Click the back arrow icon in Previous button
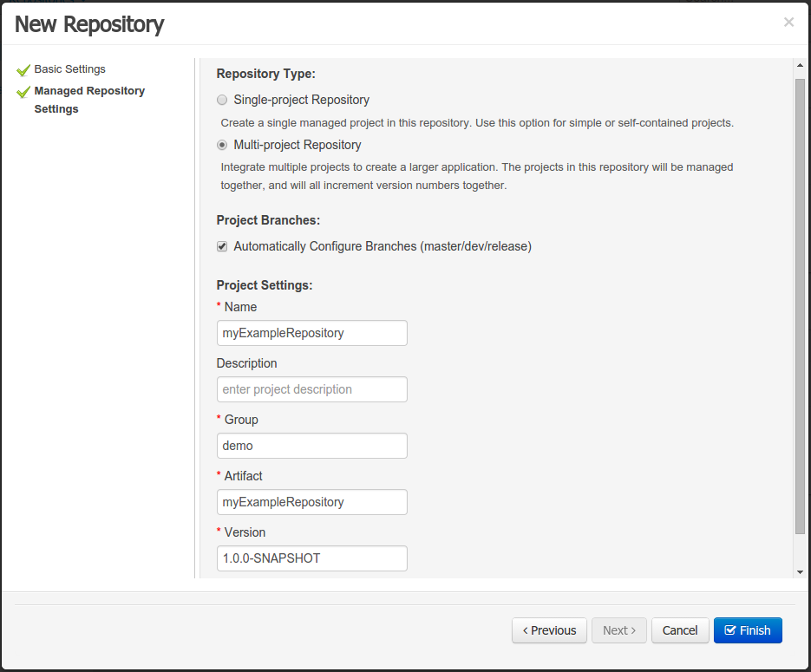 pyautogui.click(x=526, y=630)
